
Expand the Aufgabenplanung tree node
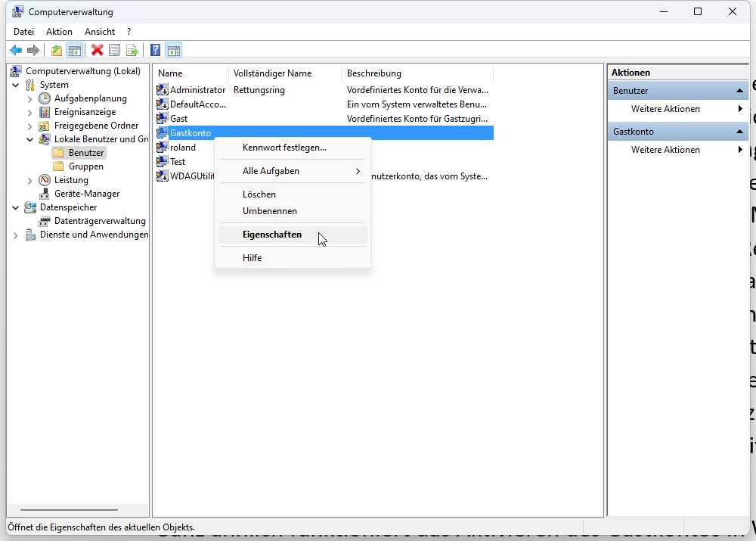pos(30,98)
